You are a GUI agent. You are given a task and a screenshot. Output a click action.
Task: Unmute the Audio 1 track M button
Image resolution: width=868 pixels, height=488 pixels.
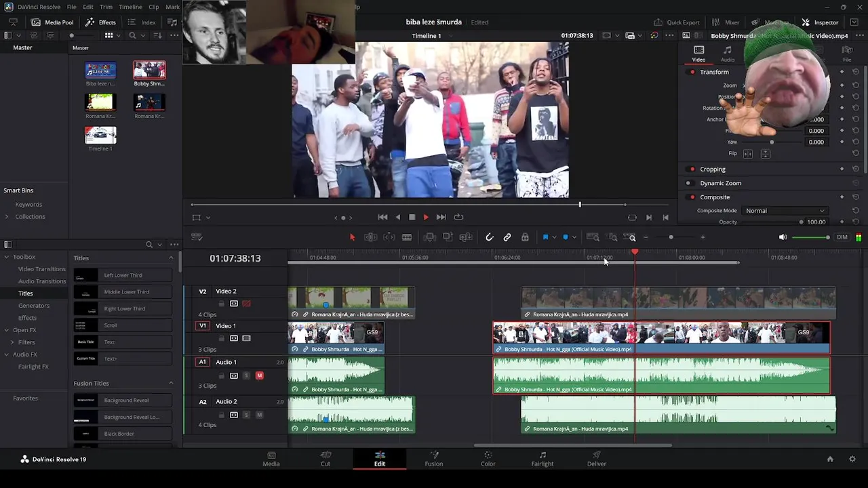pyautogui.click(x=259, y=375)
